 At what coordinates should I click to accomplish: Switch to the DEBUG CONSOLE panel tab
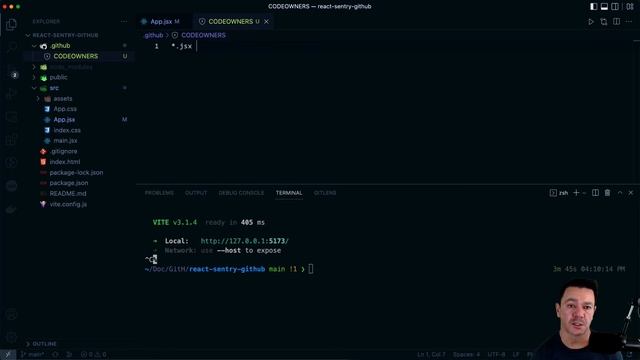pos(241,193)
